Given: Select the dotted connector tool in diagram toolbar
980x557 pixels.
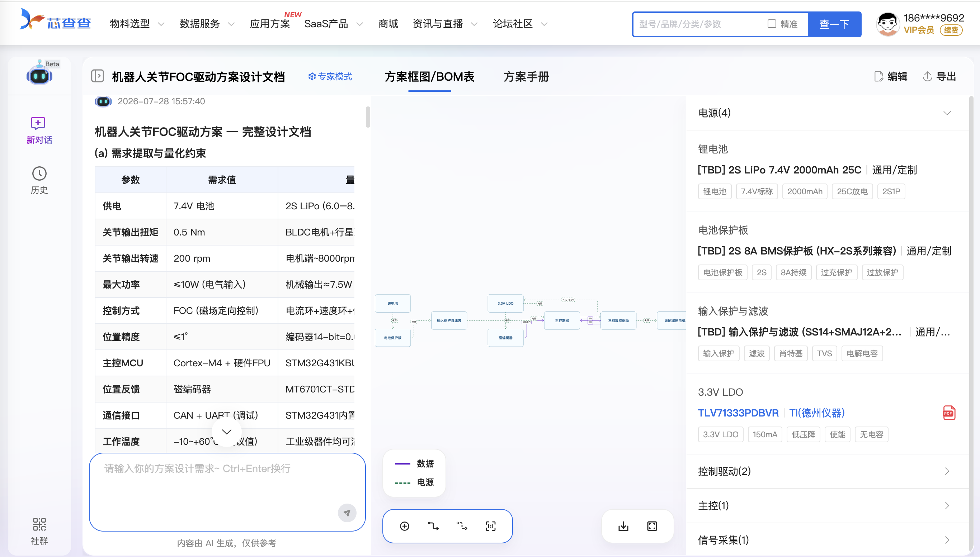Looking at the screenshot, I should point(462,526).
